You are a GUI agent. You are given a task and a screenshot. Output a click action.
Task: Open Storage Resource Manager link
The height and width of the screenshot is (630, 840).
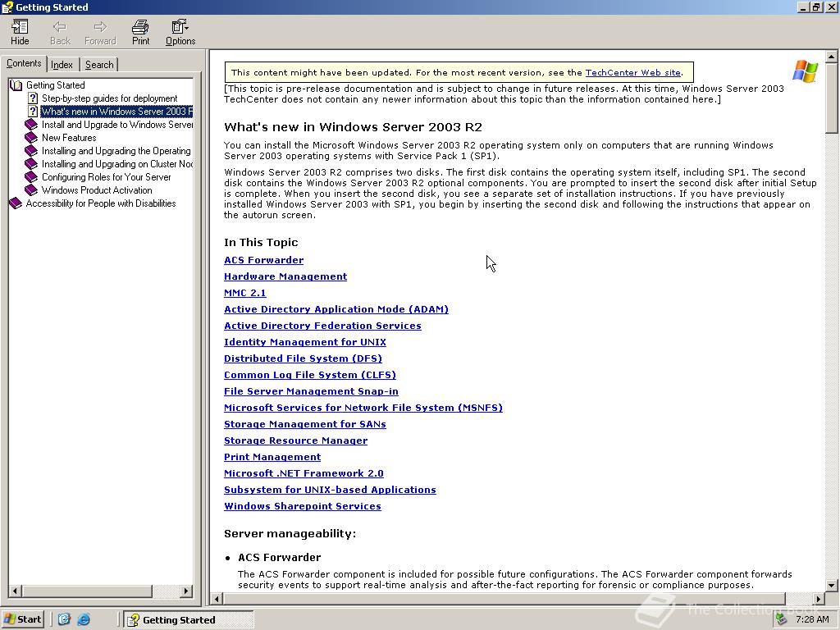tap(295, 441)
